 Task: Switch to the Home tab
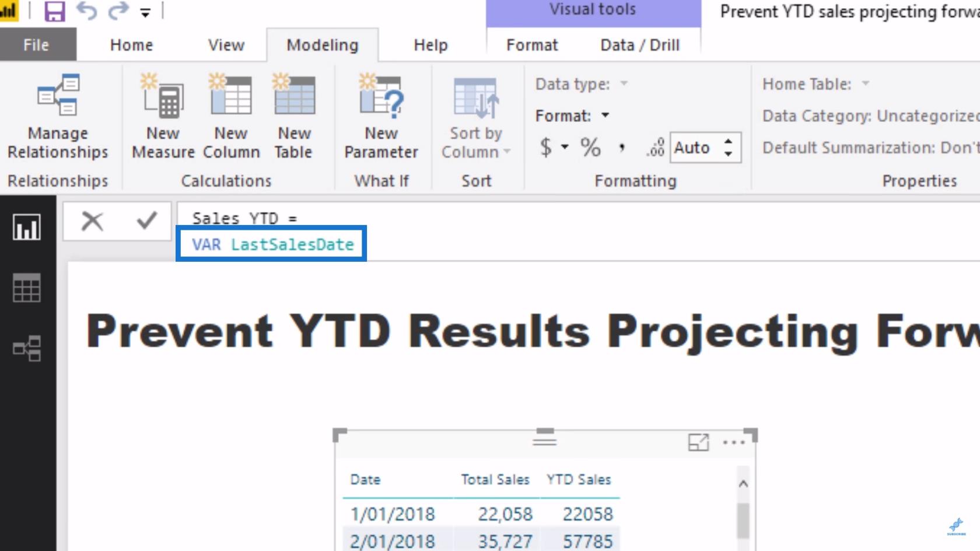[x=131, y=45]
